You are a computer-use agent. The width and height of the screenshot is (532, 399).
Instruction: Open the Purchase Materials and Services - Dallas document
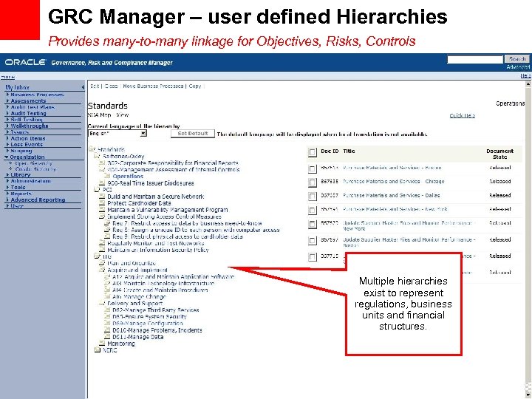[x=391, y=195]
